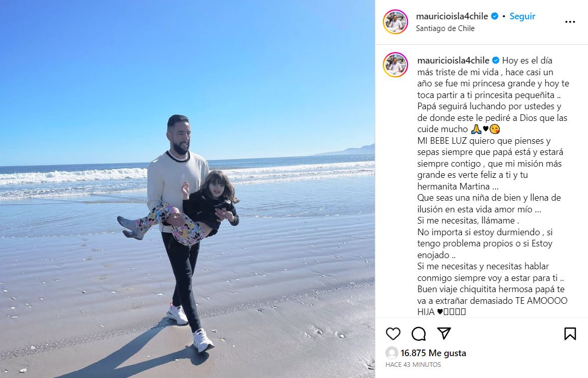The width and height of the screenshot is (588, 378).
Task: Open comments with the speech bubble icon
Action: (419, 333)
